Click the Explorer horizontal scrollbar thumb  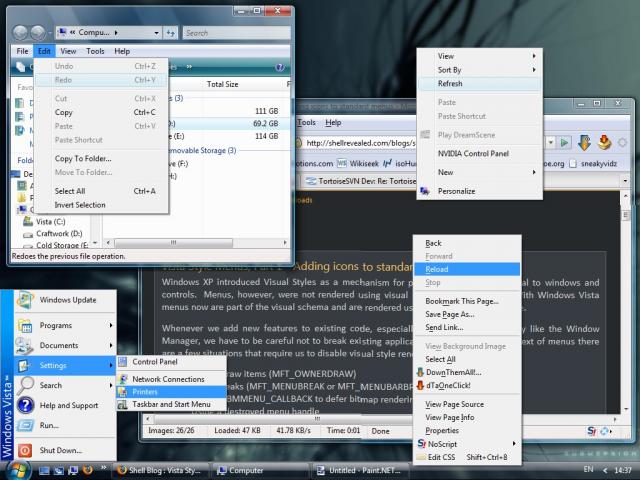tap(173, 242)
